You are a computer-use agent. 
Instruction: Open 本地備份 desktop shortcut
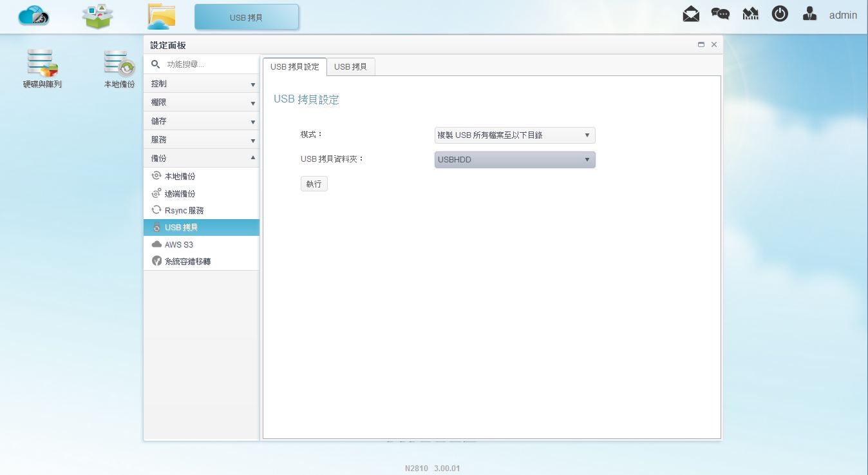coord(120,70)
